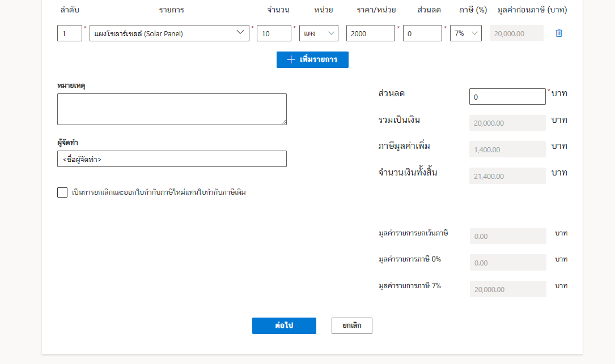The width and height of the screenshot is (615, 364).
Task: Click the pre-tax value field in row 1
Action: click(x=516, y=33)
